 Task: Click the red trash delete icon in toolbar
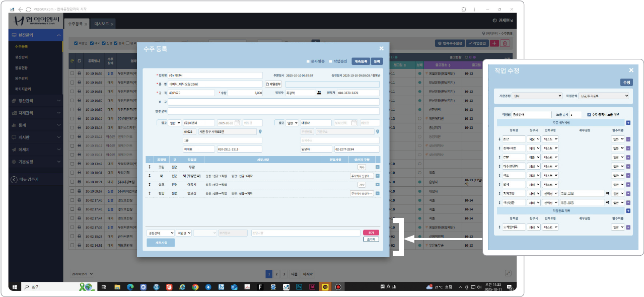[505, 43]
